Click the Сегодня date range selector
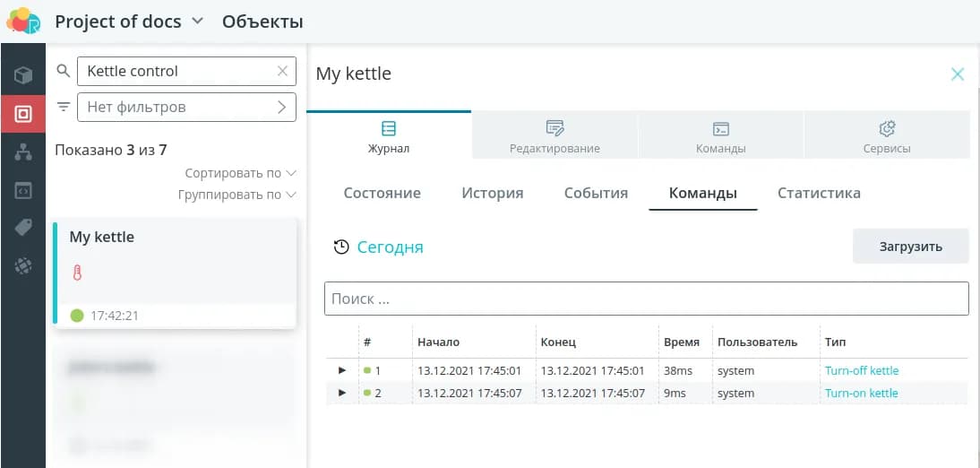 tap(379, 247)
